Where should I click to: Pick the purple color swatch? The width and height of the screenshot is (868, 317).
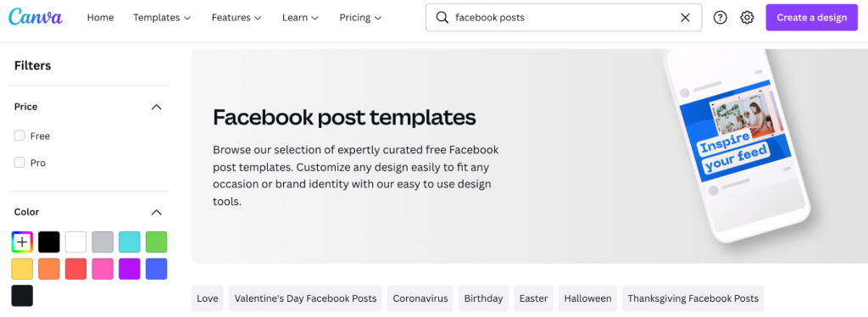(130, 269)
